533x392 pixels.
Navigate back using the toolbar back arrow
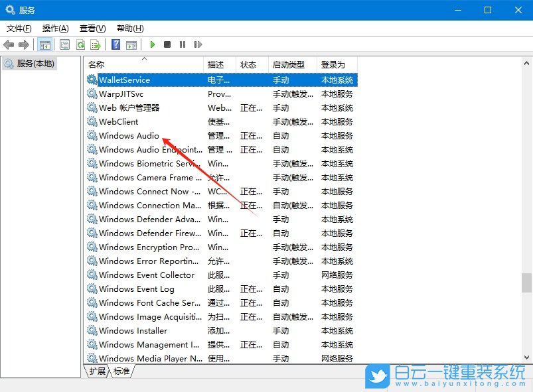coord(8,44)
